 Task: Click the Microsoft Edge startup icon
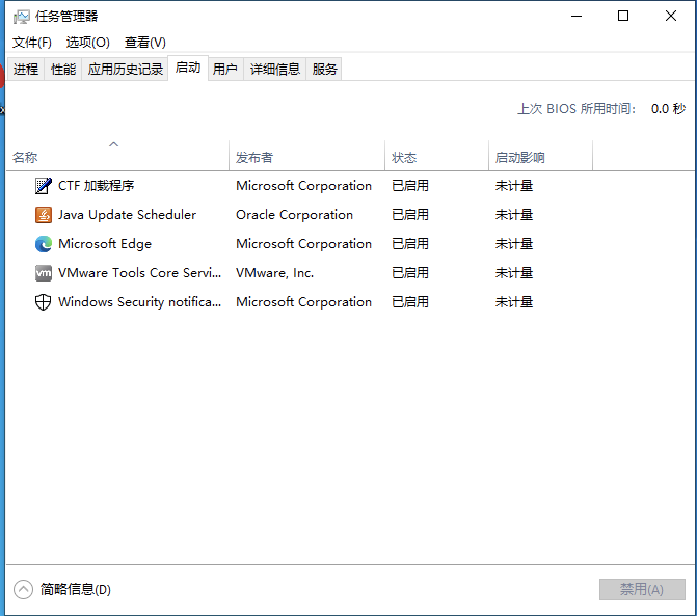coord(43,244)
